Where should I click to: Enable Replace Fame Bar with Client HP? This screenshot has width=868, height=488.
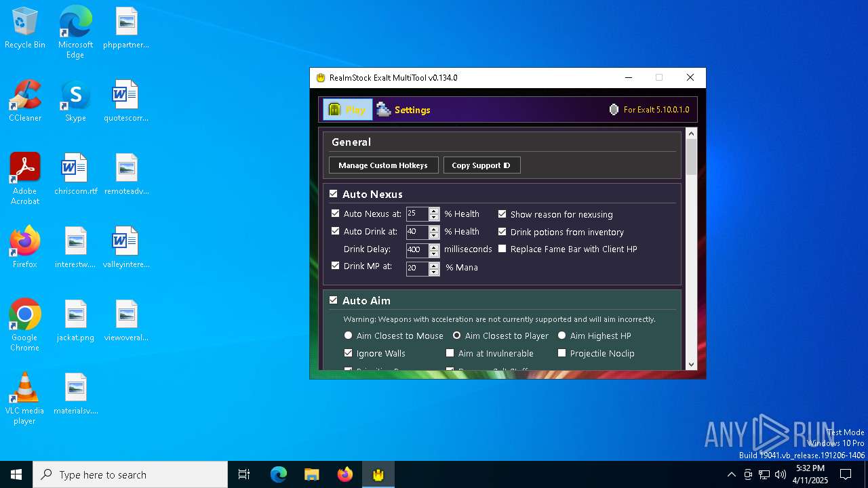coord(502,249)
